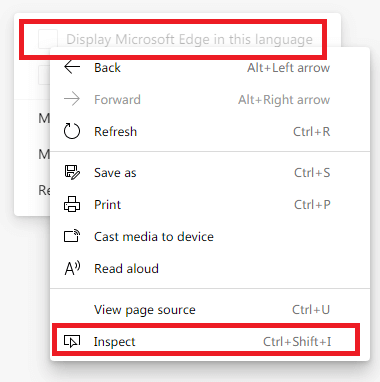This screenshot has width=380, height=382.
Task: Click the Cast media screen icon
Action: click(72, 236)
